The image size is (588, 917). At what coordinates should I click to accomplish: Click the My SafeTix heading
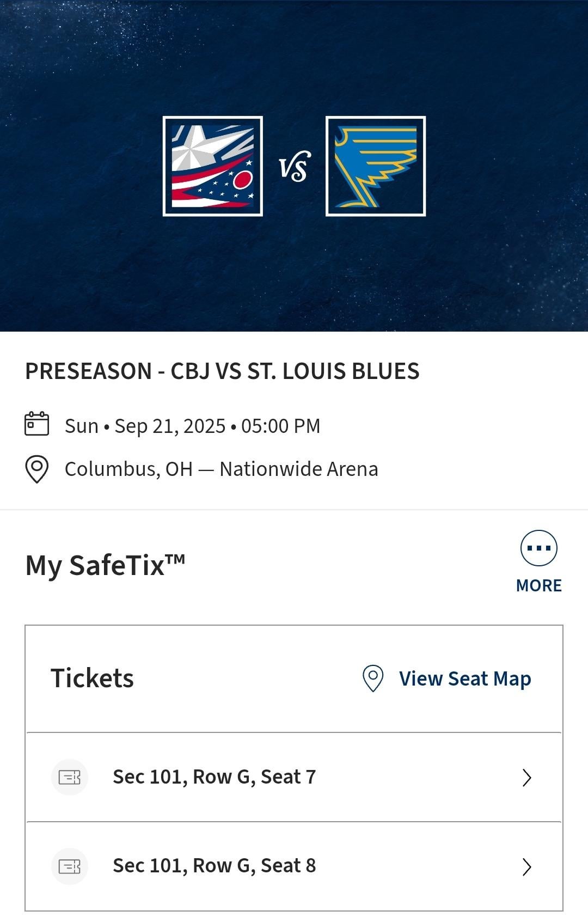[105, 565]
